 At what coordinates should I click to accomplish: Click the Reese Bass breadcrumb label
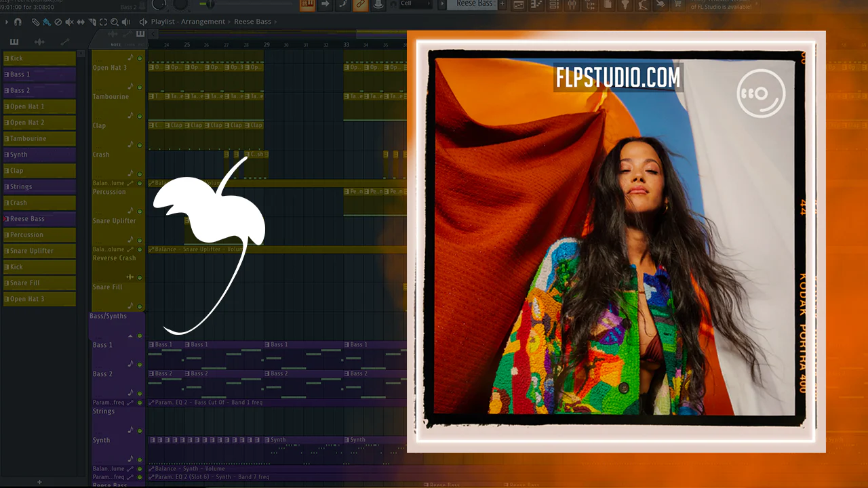(x=252, y=22)
